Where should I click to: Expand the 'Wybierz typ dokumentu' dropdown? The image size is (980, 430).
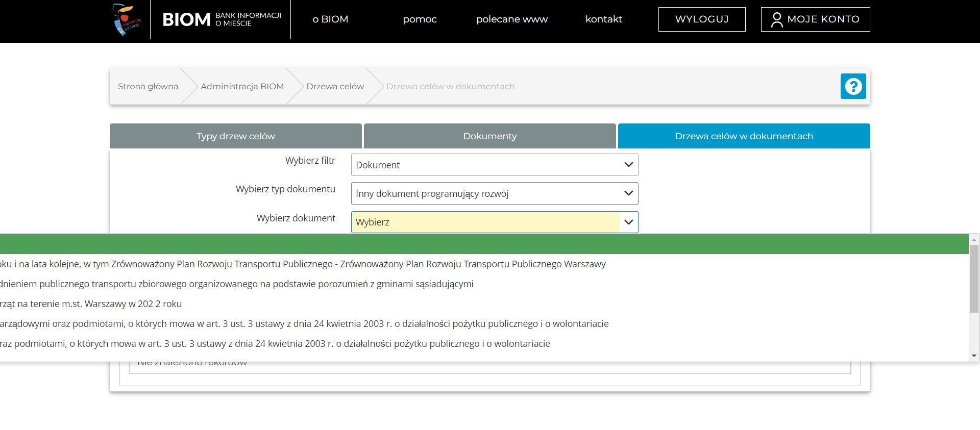[x=494, y=193]
